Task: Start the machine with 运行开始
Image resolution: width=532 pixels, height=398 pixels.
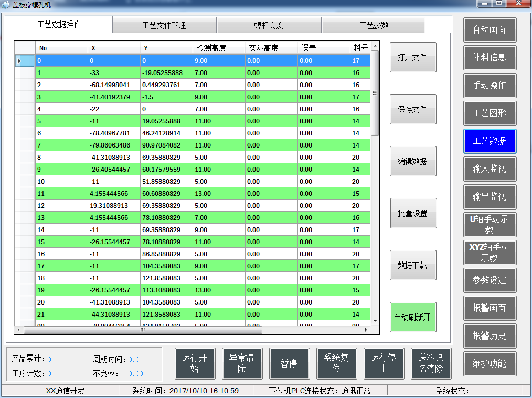Action: point(195,363)
